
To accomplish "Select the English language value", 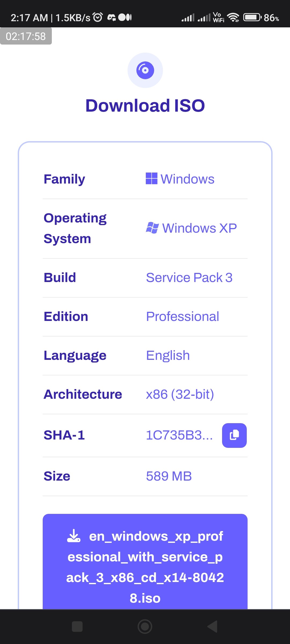I will click(x=168, y=356).
